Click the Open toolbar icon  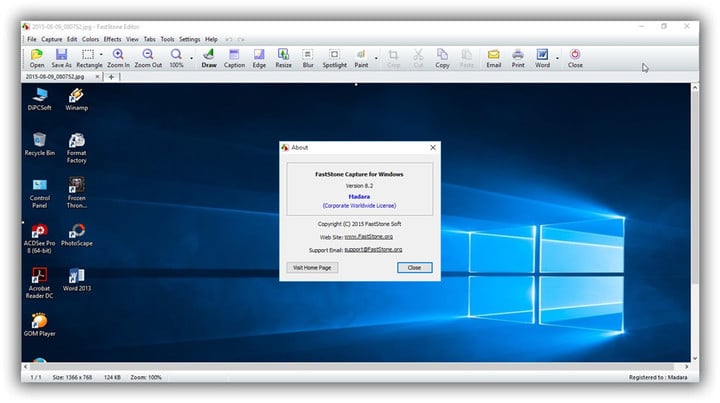click(x=37, y=58)
